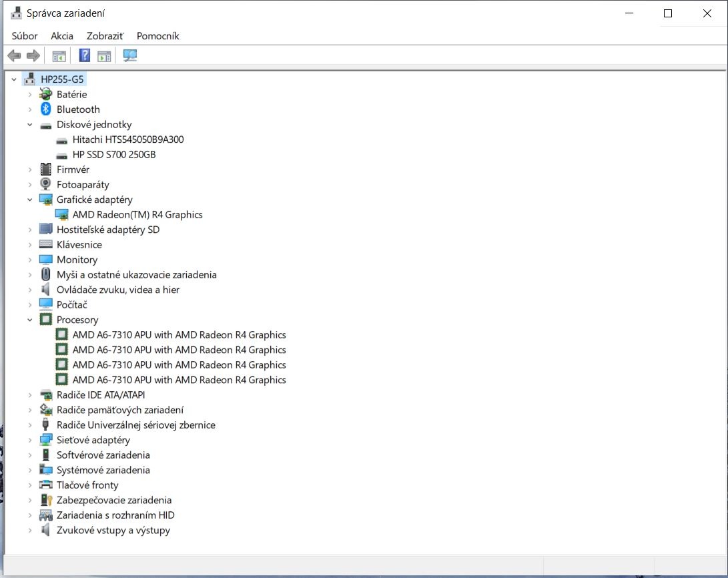Expand the Batérie category
This screenshot has height=578, width=728.
[x=29, y=94]
